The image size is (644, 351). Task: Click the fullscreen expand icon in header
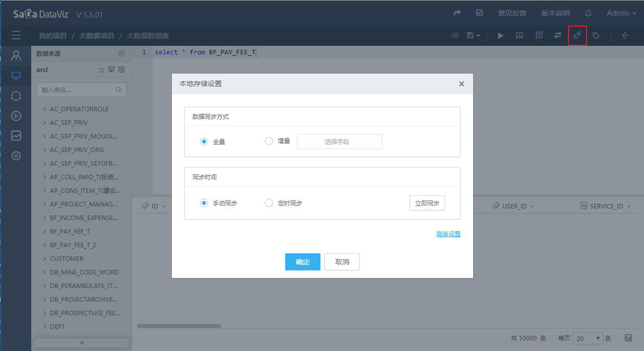pyautogui.click(x=480, y=13)
